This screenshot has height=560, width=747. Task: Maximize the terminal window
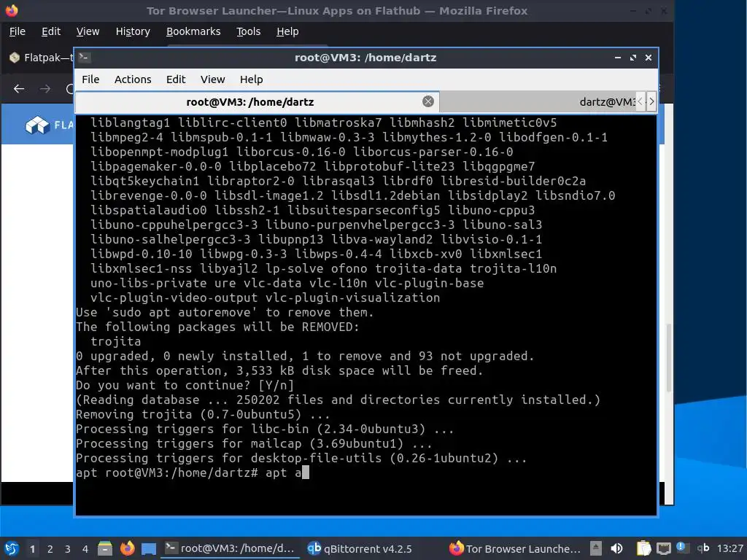[633, 58]
